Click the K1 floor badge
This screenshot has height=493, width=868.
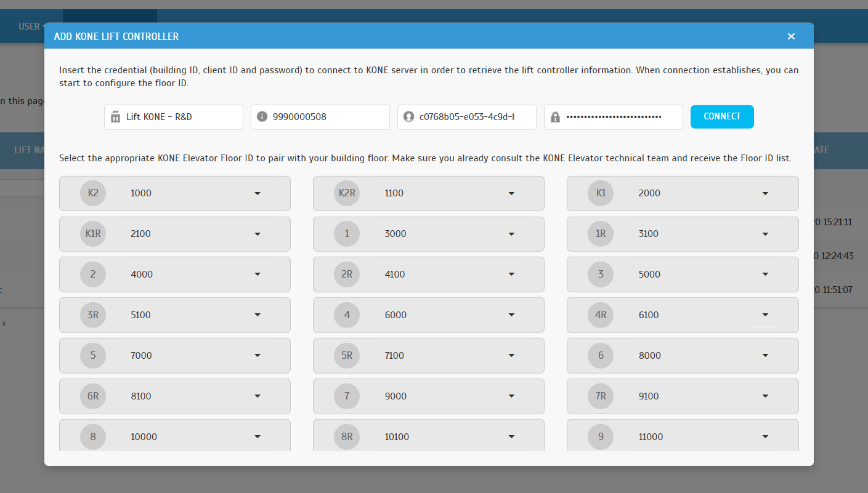coord(601,193)
